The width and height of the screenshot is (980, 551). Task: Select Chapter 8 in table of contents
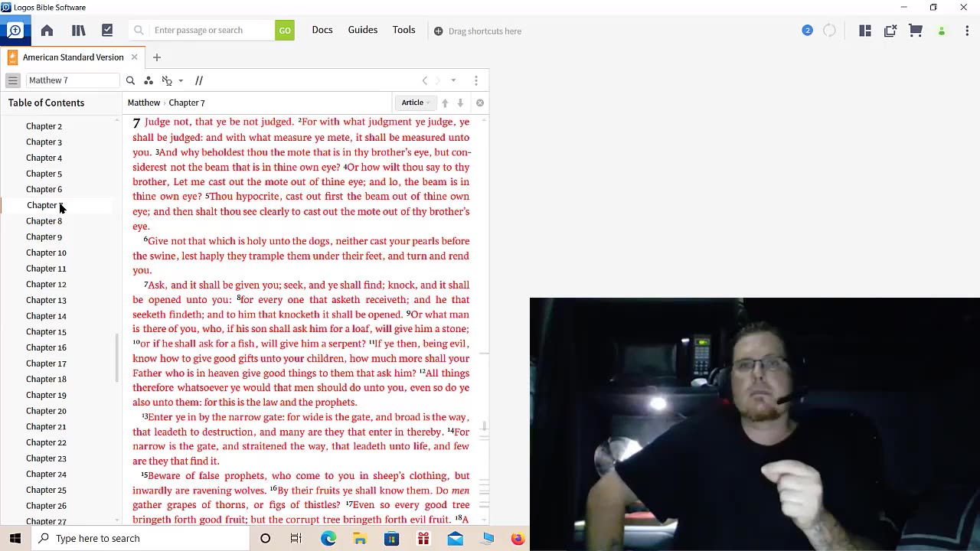pos(44,221)
